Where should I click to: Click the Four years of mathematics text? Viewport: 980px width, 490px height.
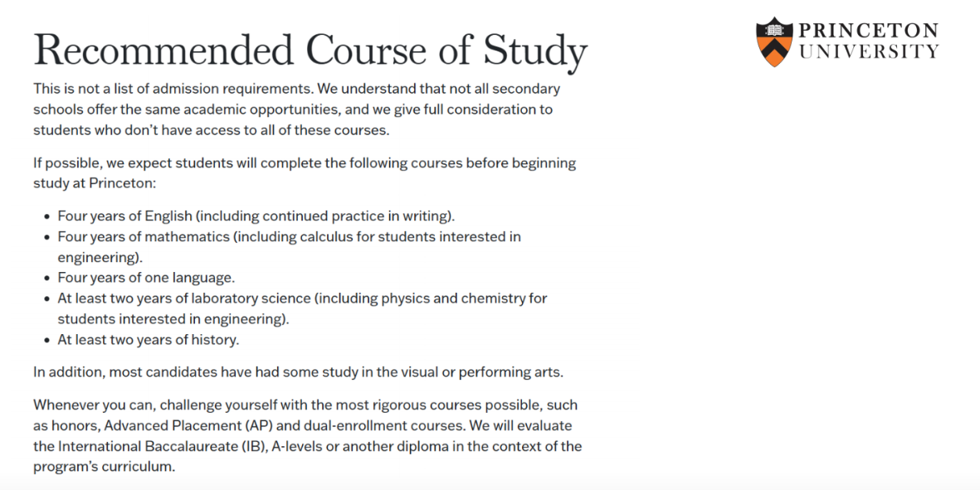[290, 246]
